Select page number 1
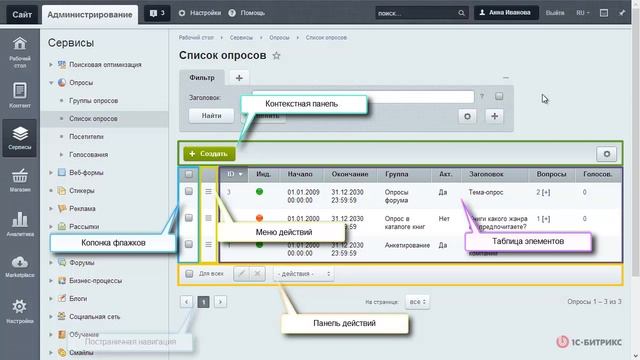The width and height of the screenshot is (640, 360). [203, 302]
